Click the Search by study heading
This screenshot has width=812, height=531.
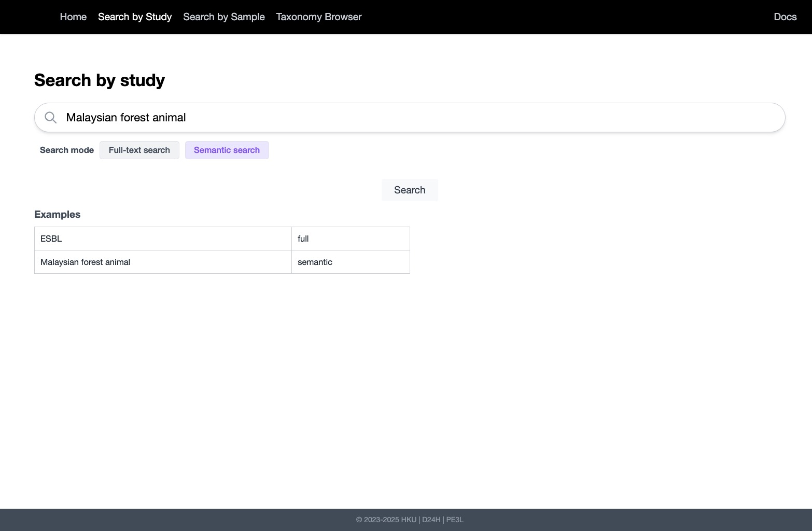pos(100,80)
